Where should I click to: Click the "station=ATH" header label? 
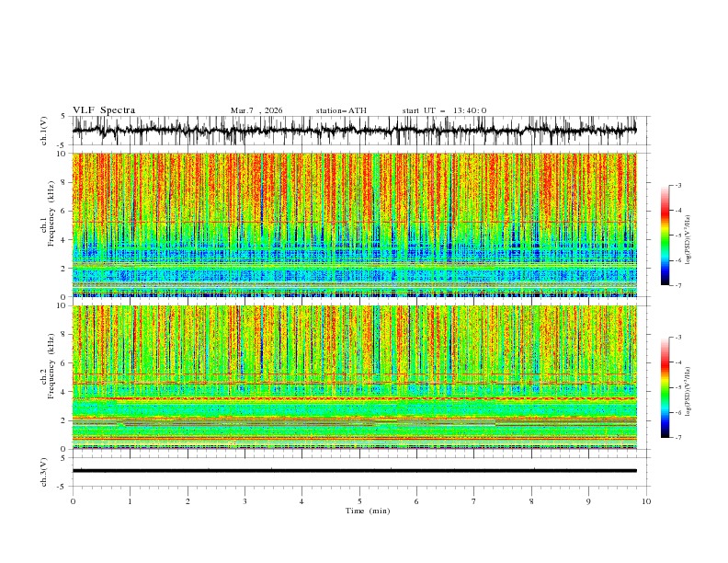[x=341, y=110]
